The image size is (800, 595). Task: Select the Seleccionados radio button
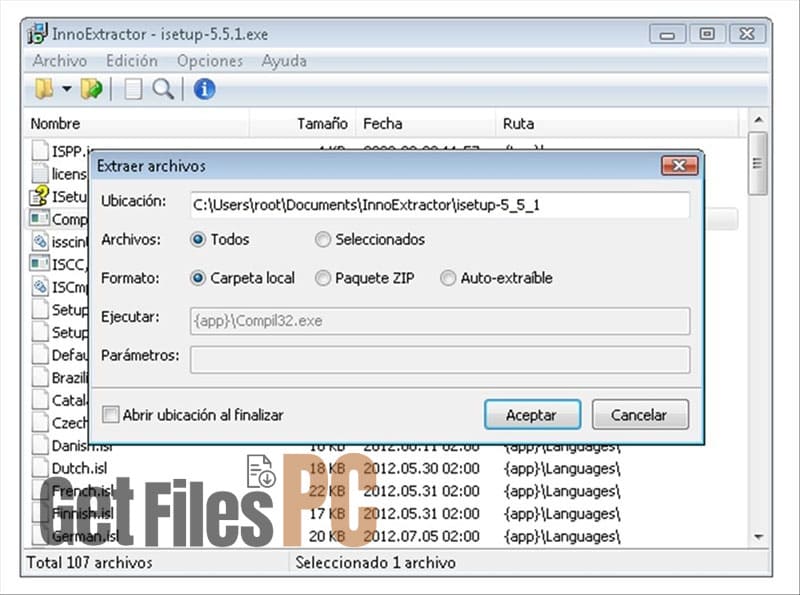click(x=322, y=239)
